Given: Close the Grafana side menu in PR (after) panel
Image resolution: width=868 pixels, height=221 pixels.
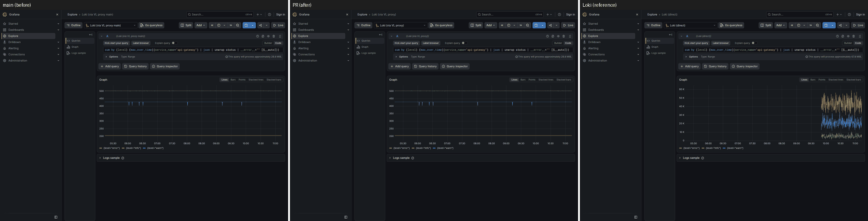Looking at the screenshot, I should 347,14.
